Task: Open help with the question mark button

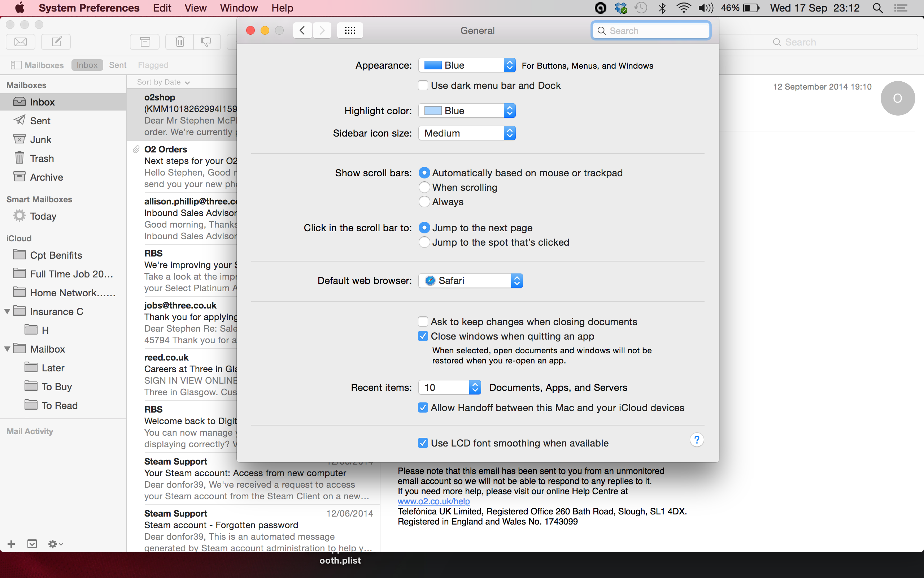Action: pos(697,440)
